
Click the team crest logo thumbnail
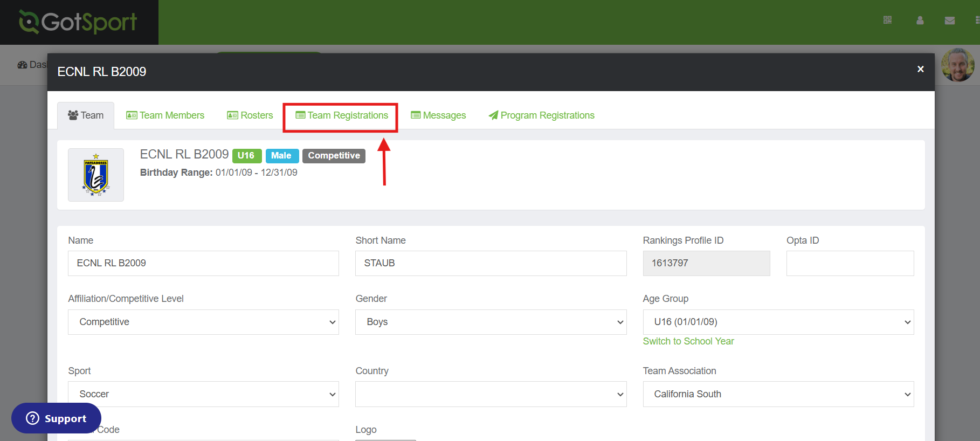96,175
